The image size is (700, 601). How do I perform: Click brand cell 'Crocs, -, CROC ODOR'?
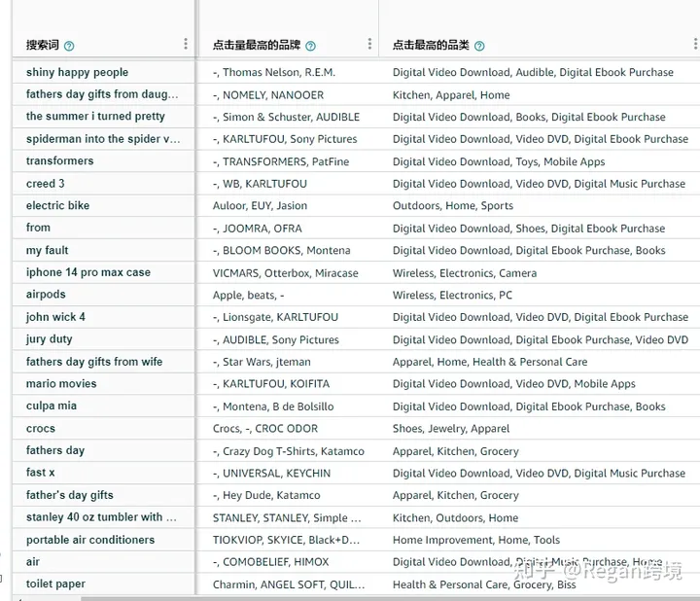coord(265,429)
